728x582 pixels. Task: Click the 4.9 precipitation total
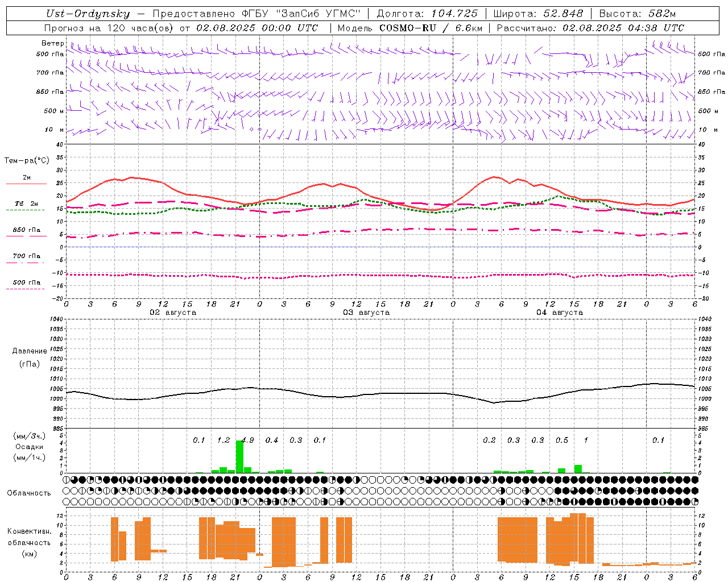tap(248, 440)
